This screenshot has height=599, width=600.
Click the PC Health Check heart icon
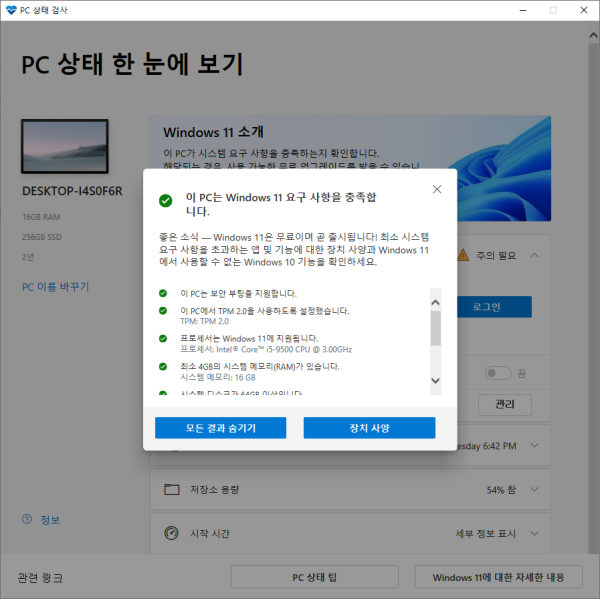(x=11, y=10)
